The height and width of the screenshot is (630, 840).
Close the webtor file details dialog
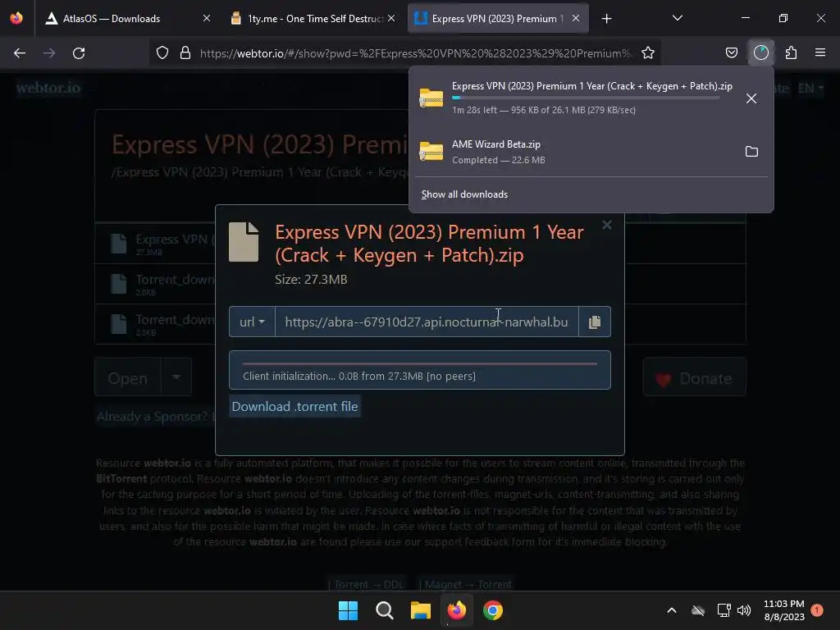606,225
